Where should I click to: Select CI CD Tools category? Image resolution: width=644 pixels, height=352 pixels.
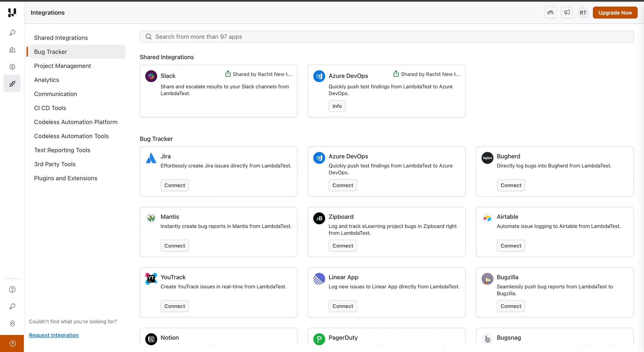tap(77, 108)
